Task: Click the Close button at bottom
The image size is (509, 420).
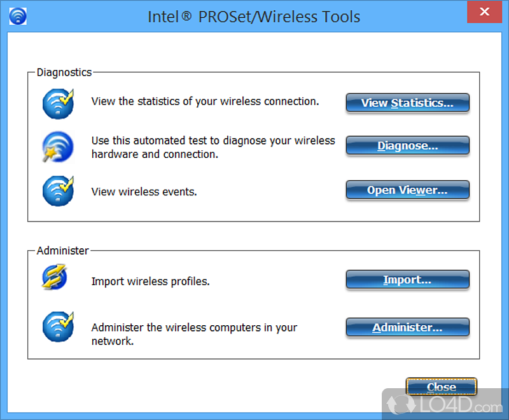Action: coord(442,387)
